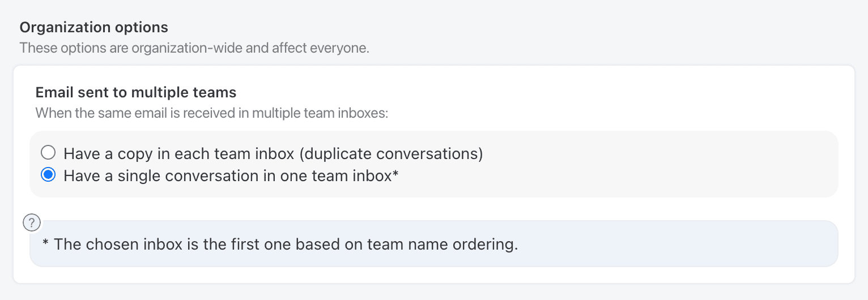Click the asterisk after "one team inbox"
The width and height of the screenshot is (868, 300).
395,175
